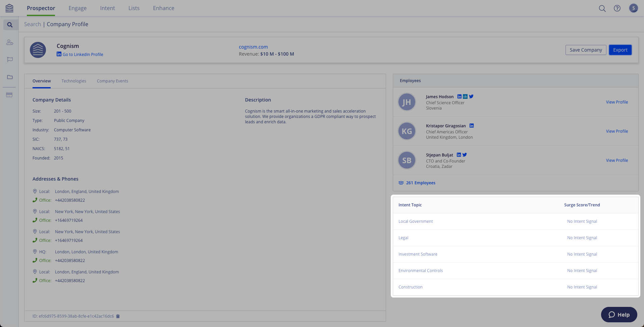The height and width of the screenshot is (327, 644).
Task: Click the revenue $10 M - $100 M
Action: coord(277,54)
